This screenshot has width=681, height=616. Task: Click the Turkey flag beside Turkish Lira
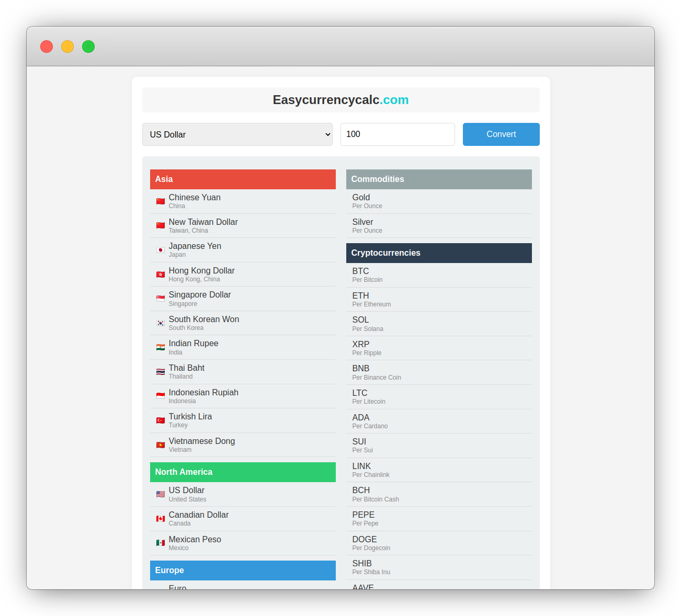click(161, 420)
